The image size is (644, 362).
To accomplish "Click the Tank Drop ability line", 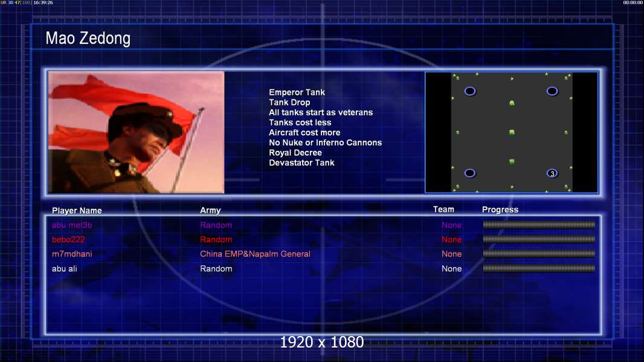I will (289, 103).
